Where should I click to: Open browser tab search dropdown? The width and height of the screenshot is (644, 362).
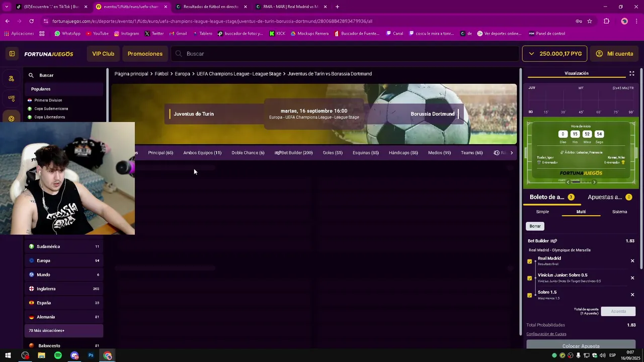click(7, 7)
